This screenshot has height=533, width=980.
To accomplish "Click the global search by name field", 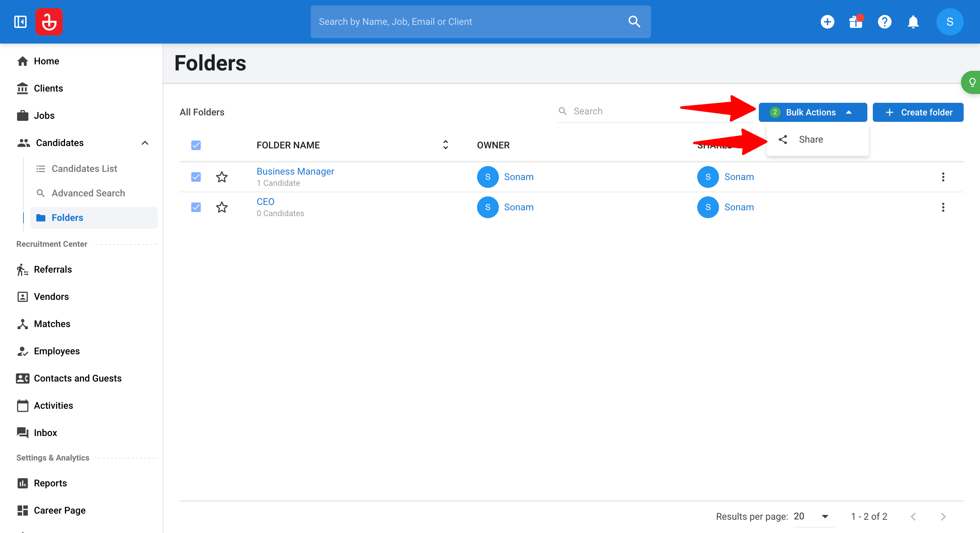I will click(480, 22).
